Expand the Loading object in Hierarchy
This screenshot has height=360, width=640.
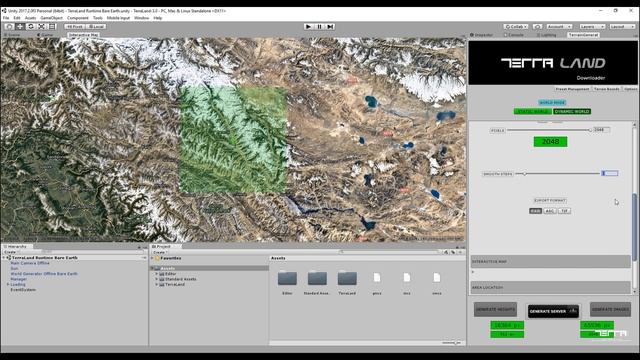click(x=8, y=284)
